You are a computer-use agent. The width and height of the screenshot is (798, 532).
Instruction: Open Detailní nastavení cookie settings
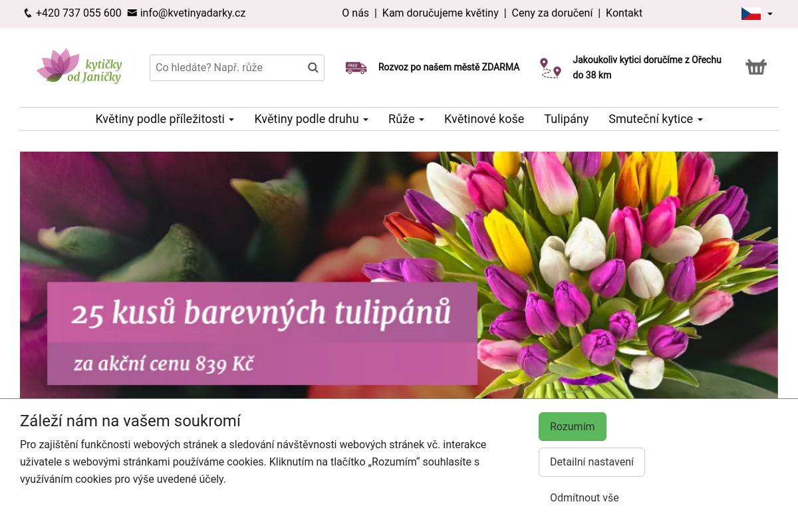point(591,462)
